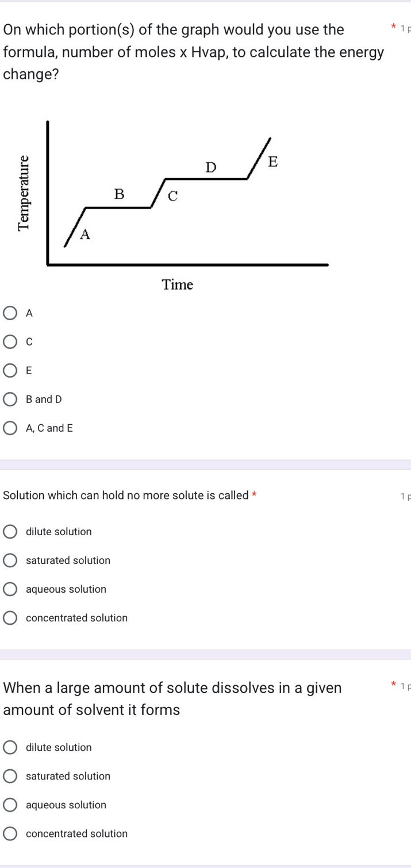
Task: Choose the 'A, C and E' answer option
Action: click(10, 428)
